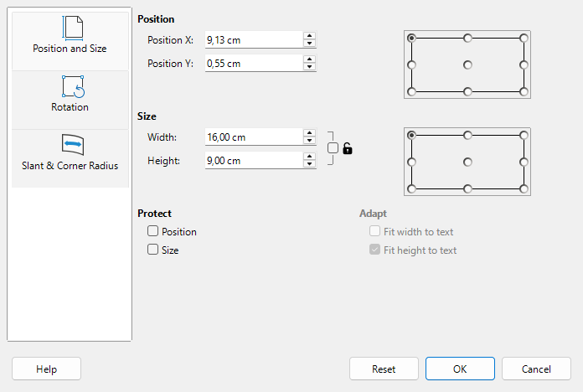This screenshot has width=583, height=392.
Task: Increase Height with the up arrow
Action: point(309,156)
